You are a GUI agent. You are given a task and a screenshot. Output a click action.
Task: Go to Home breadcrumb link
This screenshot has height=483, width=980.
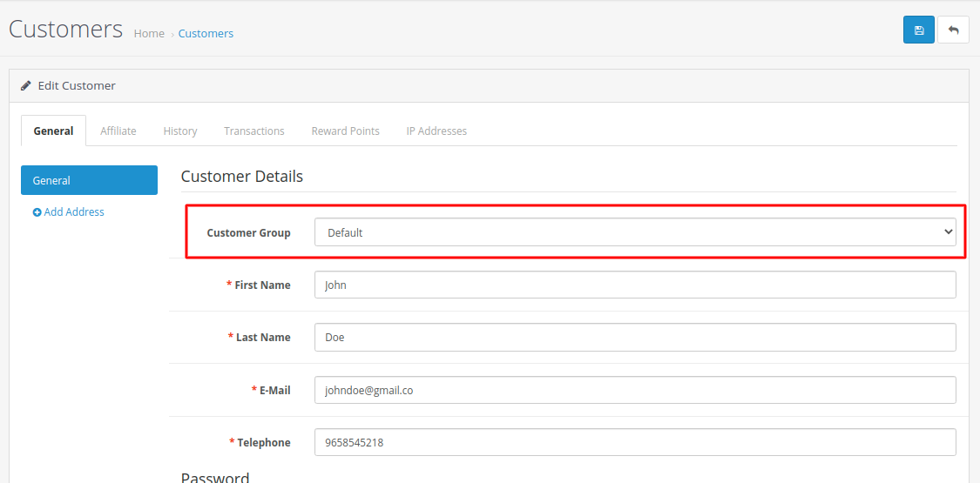149,34
